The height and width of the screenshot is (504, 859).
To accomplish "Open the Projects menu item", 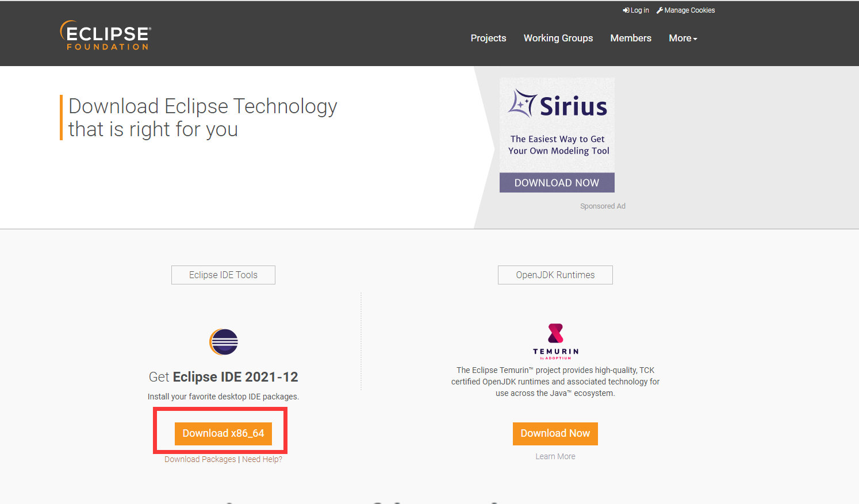I will (x=488, y=38).
